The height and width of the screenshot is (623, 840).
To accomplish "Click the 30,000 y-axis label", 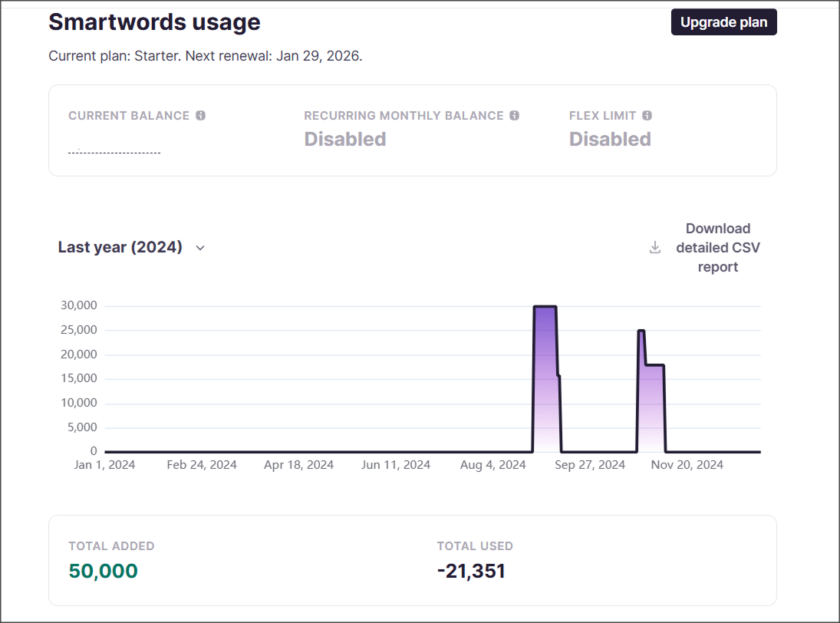I will point(78,305).
